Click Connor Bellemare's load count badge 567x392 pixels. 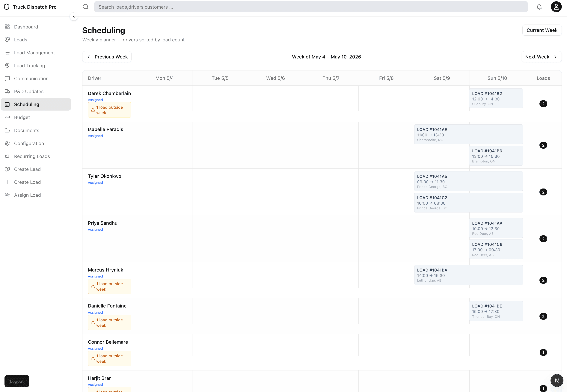tap(543, 352)
